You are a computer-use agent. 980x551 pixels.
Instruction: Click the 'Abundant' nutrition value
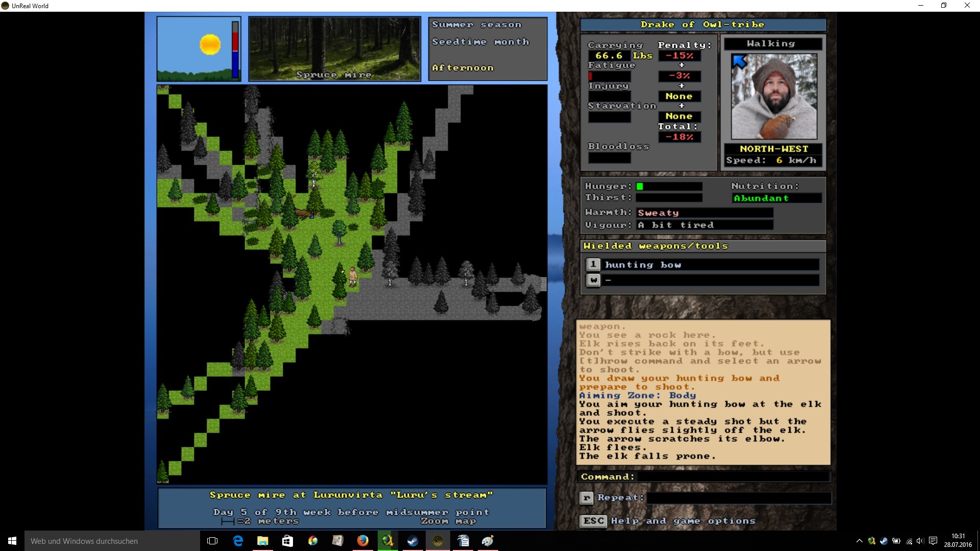761,198
